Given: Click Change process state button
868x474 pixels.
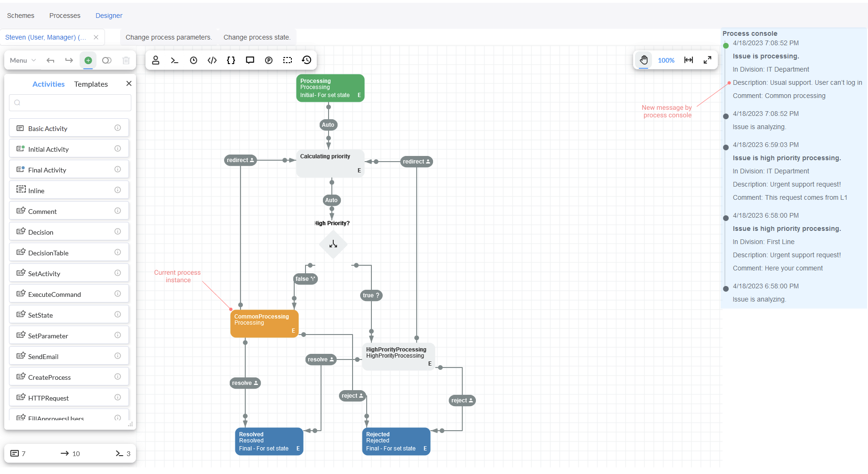Looking at the screenshot, I should click(x=257, y=37).
